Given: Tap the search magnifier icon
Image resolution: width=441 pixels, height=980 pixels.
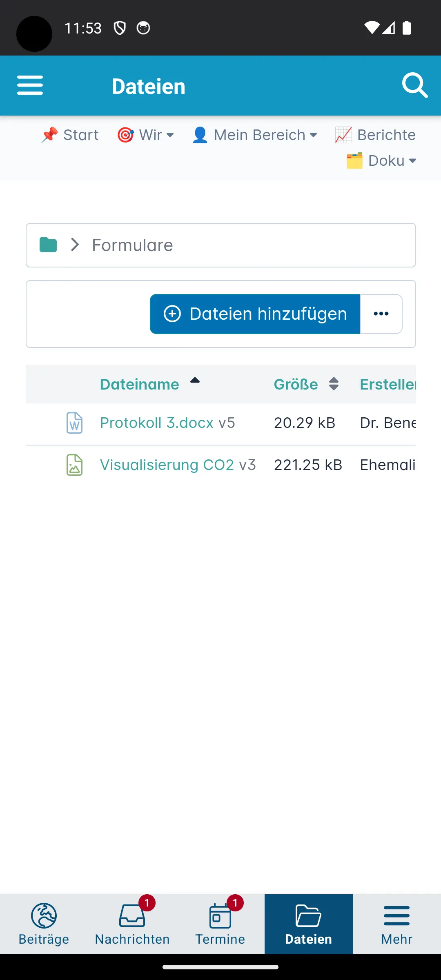Looking at the screenshot, I should pyautogui.click(x=415, y=85).
